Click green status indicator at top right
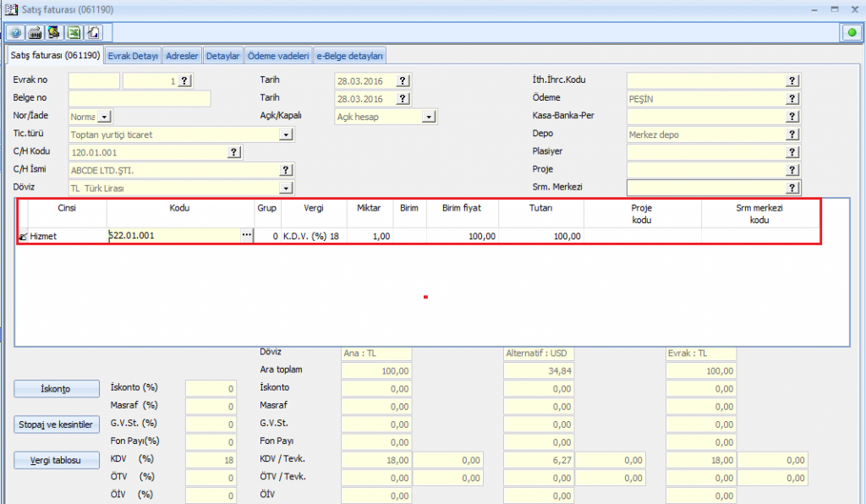Screen dimensions: 866x504 pos(850,33)
